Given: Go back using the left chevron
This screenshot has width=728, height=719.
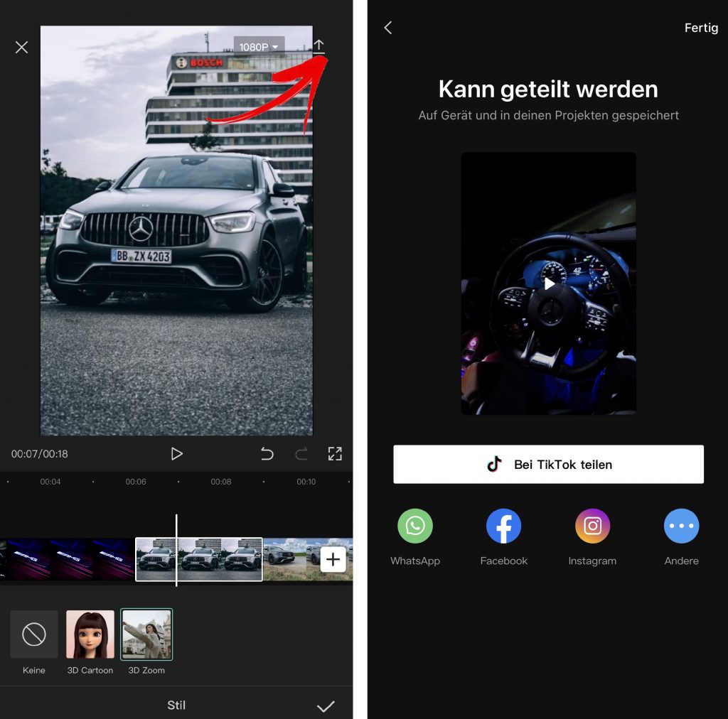Looking at the screenshot, I should [388, 28].
